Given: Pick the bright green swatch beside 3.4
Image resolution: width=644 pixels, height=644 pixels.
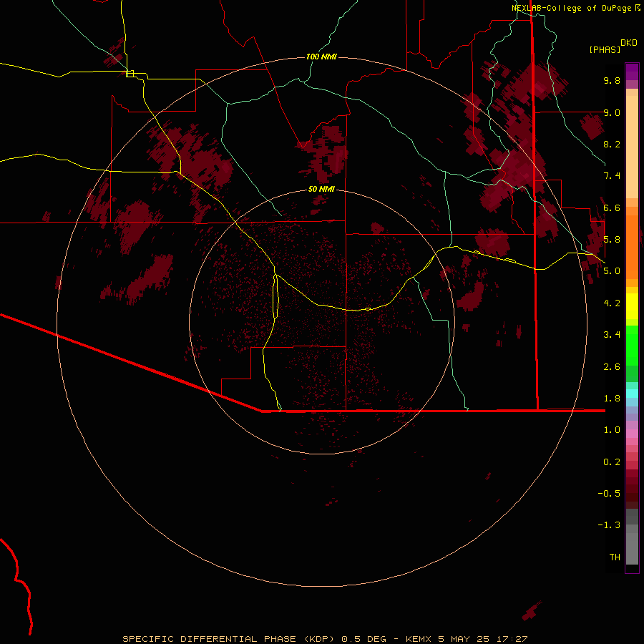Looking at the screenshot, I should pos(632,345).
